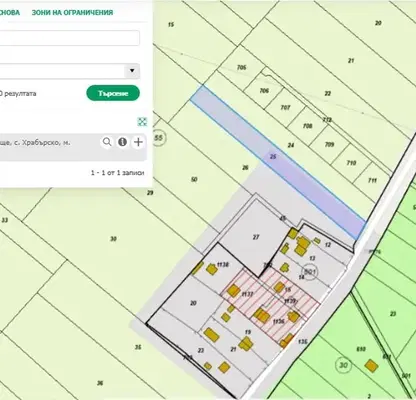Open info for the Храбърско result

coord(122,142)
